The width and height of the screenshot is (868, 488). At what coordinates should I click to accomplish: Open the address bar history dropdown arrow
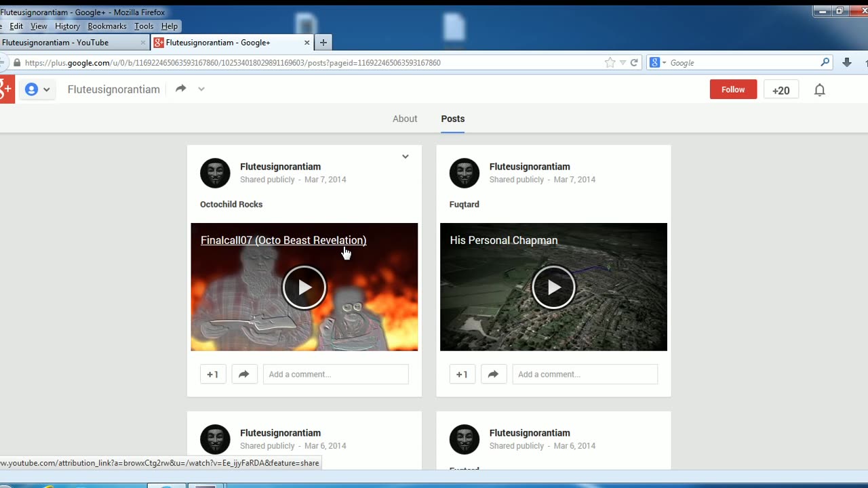coord(623,62)
